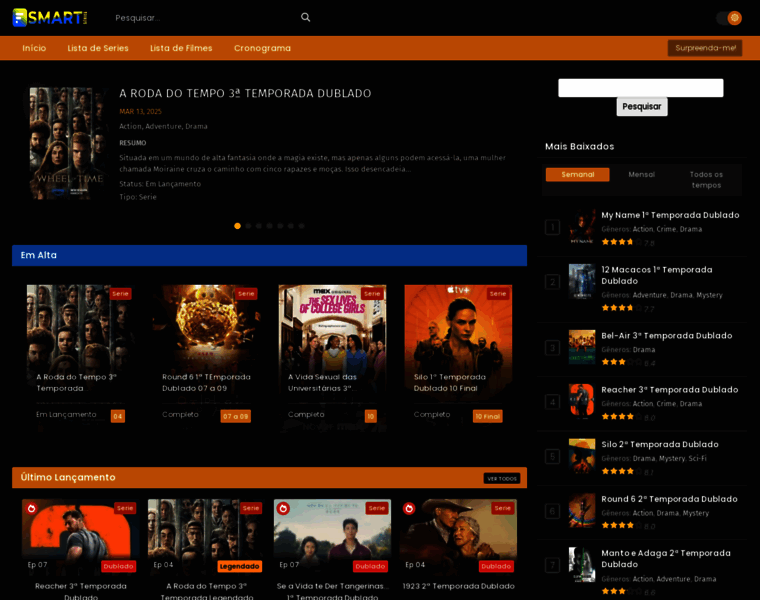The width and height of the screenshot is (760, 600).
Task: Select the first carousel dot
Action: pyautogui.click(x=238, y=226)
